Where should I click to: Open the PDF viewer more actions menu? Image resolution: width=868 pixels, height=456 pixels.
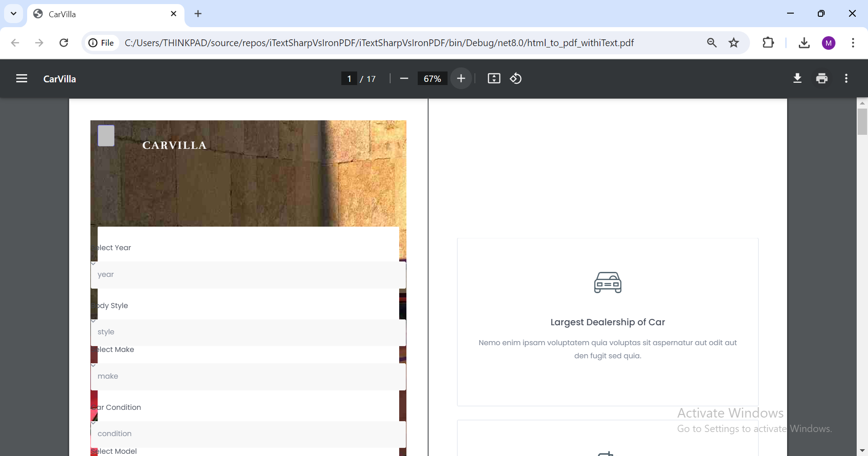click(846, 79)
